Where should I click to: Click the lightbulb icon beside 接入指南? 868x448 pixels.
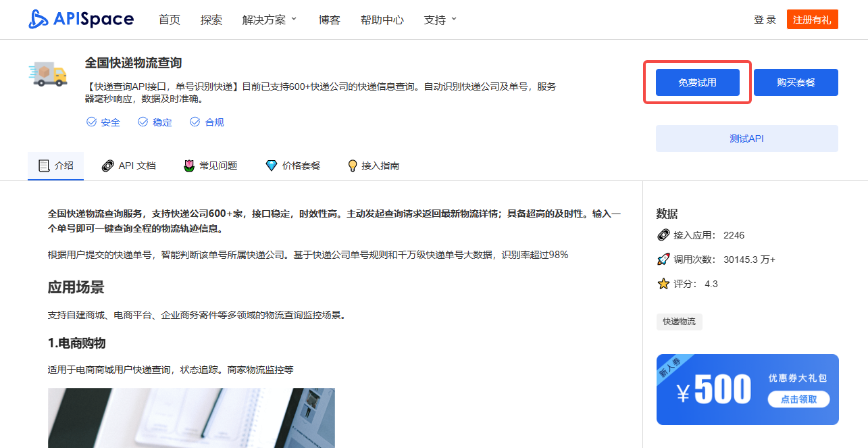352,166
